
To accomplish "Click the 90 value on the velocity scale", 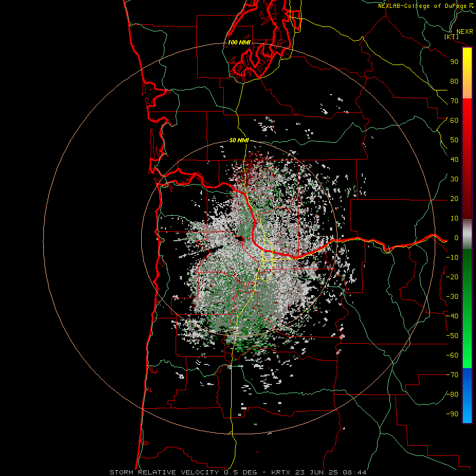I will 454,62.
